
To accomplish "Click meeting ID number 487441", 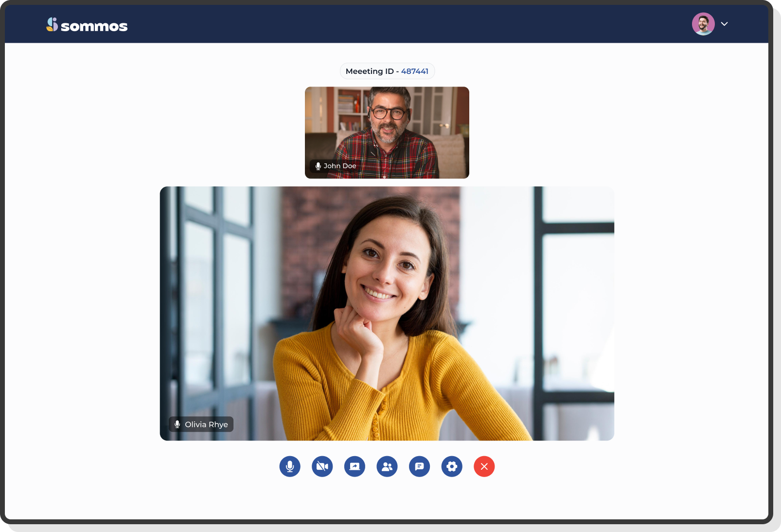I will 414,71.
